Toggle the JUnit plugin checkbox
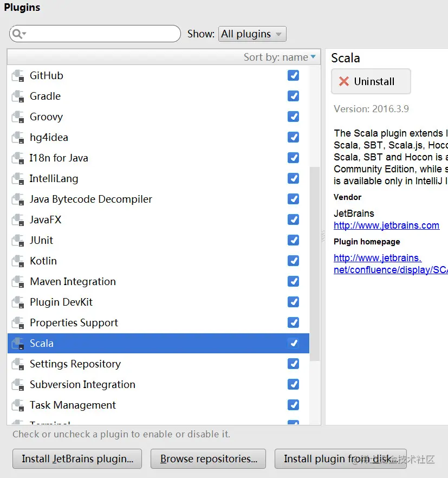Screen dimensions: 448x478 click(x=293, y=240)
